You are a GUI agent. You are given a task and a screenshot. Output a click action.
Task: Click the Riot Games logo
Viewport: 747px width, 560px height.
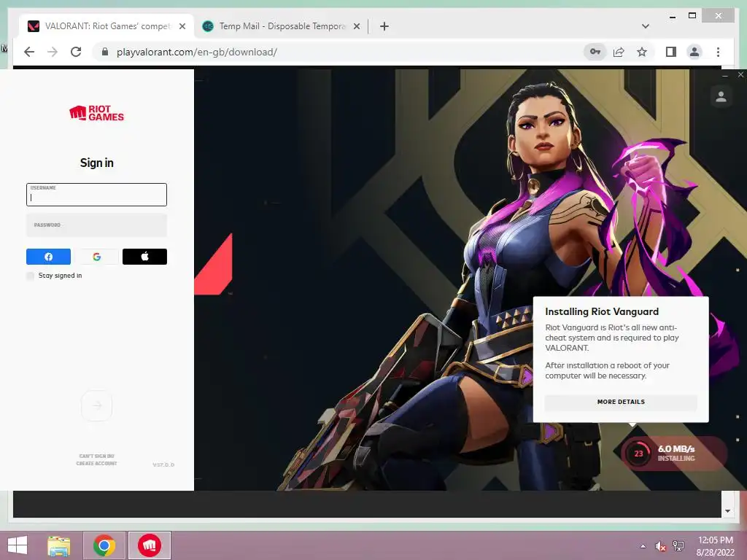coord(97,113)
